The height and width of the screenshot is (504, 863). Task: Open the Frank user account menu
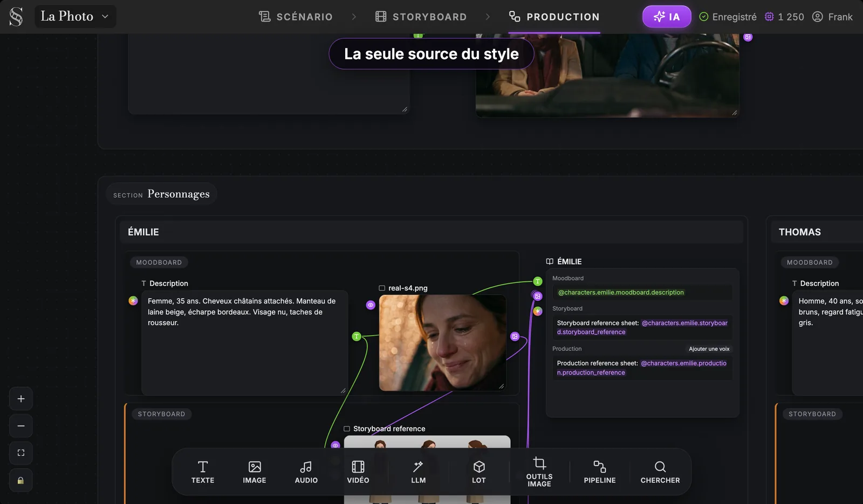pos(833,17)
